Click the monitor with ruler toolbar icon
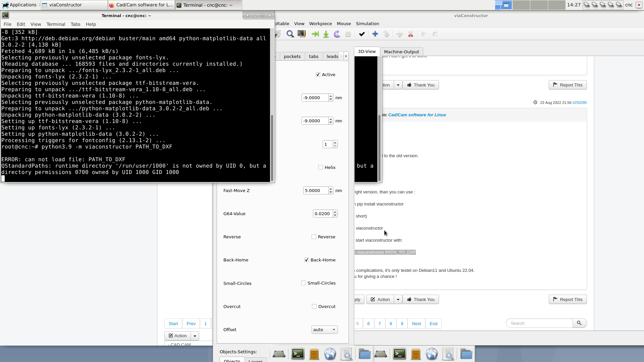The width and height of the screenshot is (644, 362). (x=302, y=34)
